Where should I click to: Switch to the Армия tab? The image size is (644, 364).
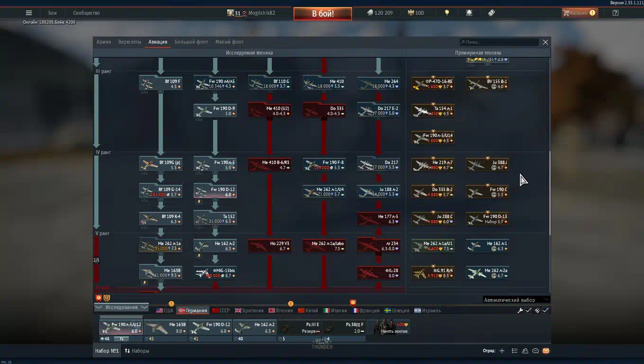point(104,42)
